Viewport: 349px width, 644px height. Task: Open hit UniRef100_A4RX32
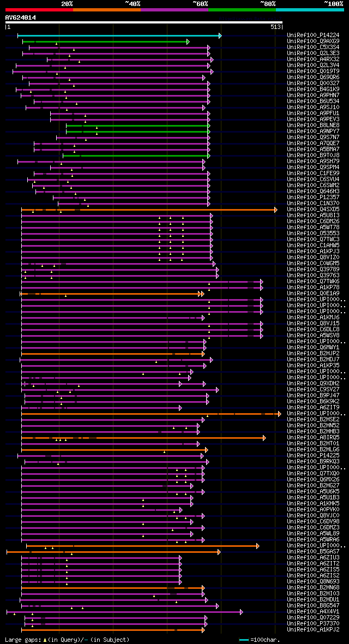(313, 59)
